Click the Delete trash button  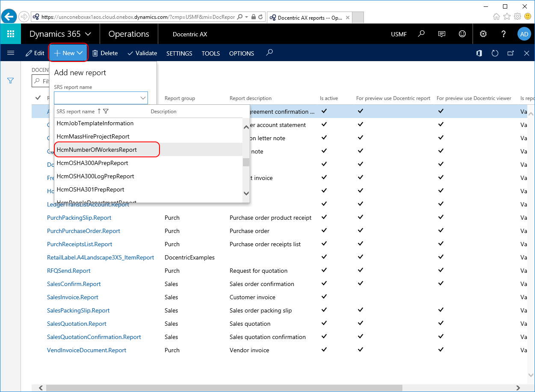[x=105, y=53]
